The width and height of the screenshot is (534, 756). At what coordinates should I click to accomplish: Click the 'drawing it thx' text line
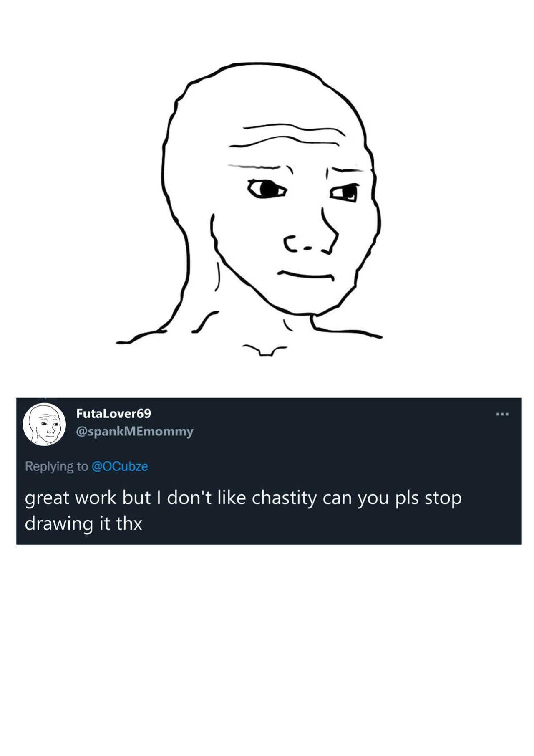pyautogui.click(x=83, y=523)
